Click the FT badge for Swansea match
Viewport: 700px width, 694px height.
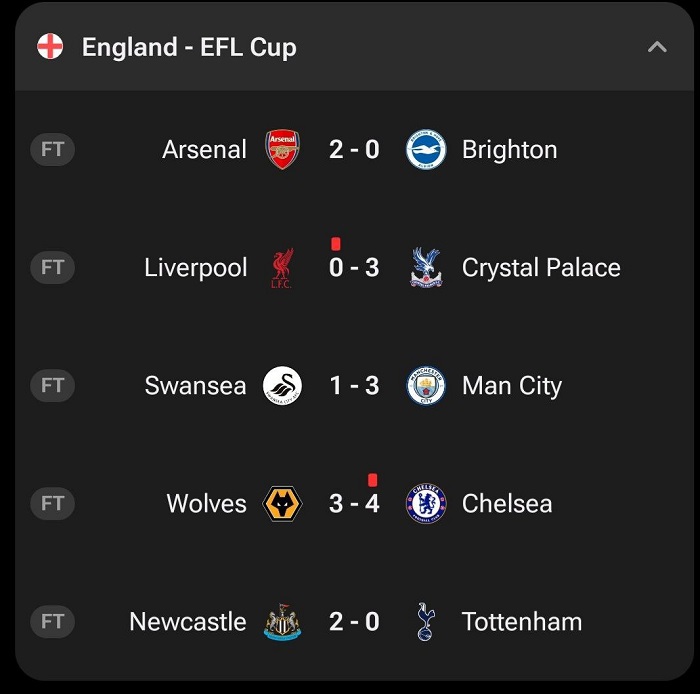click(x=53, y=386)
